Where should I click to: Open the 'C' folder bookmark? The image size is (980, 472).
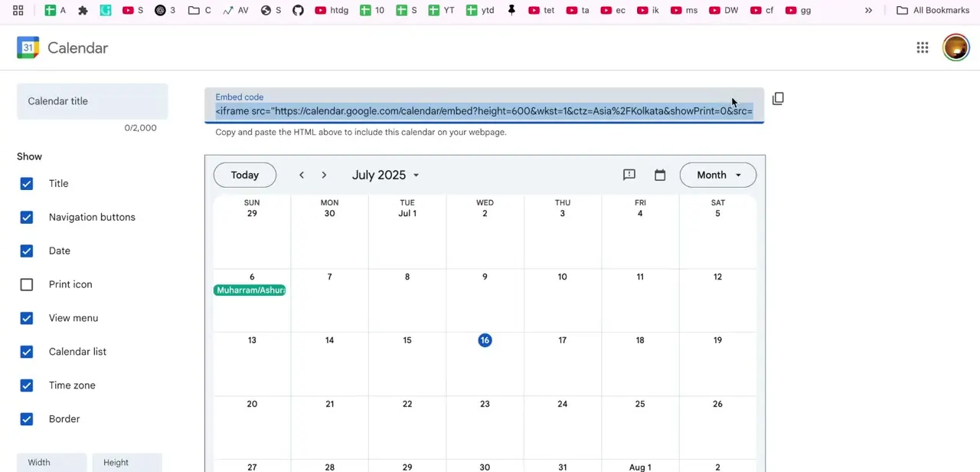200,10
